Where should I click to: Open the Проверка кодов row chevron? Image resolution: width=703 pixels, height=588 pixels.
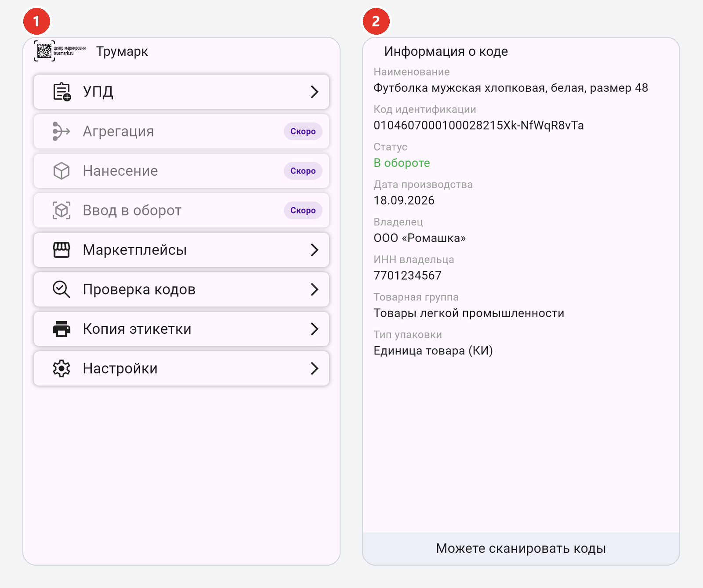click(x=315, y=289)
